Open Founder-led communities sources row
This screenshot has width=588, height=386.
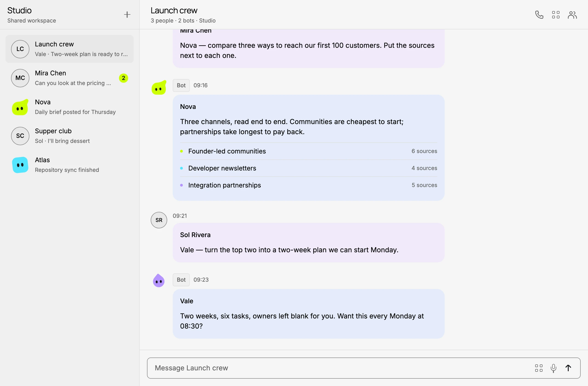pyautogui.click(x=308, y=151)
